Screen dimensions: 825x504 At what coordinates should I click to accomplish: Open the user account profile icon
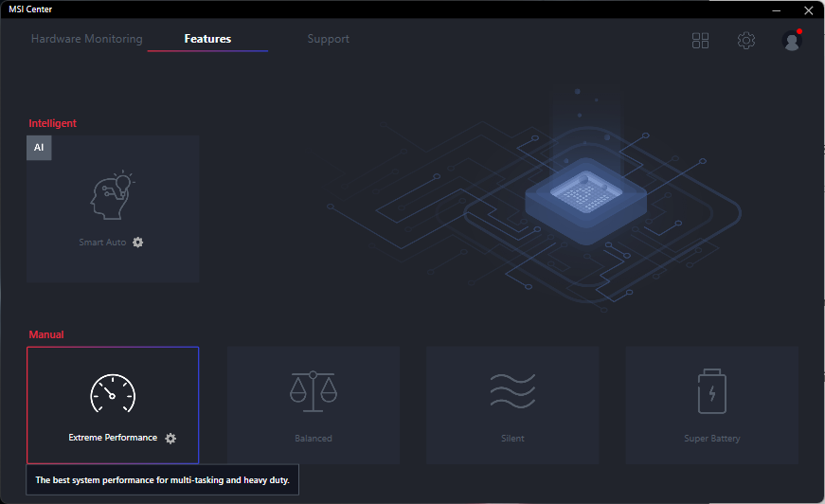point(792,41)
